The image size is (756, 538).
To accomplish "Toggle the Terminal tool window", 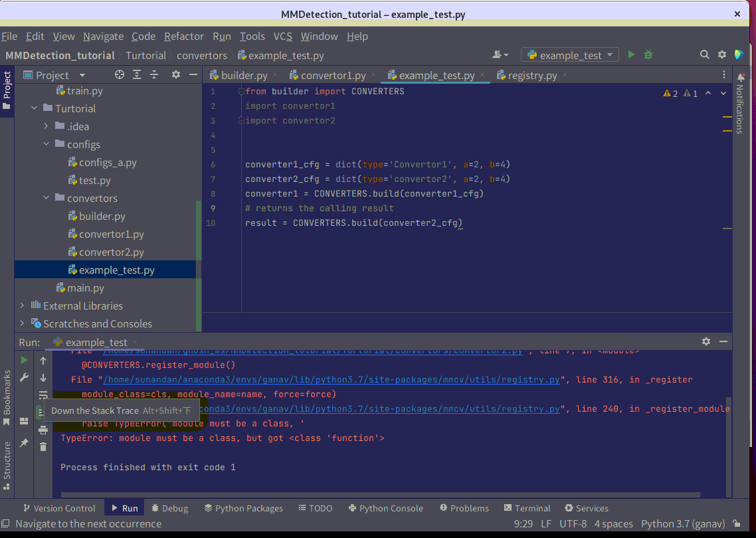I will pyautogui.click(x=527, y=508).
